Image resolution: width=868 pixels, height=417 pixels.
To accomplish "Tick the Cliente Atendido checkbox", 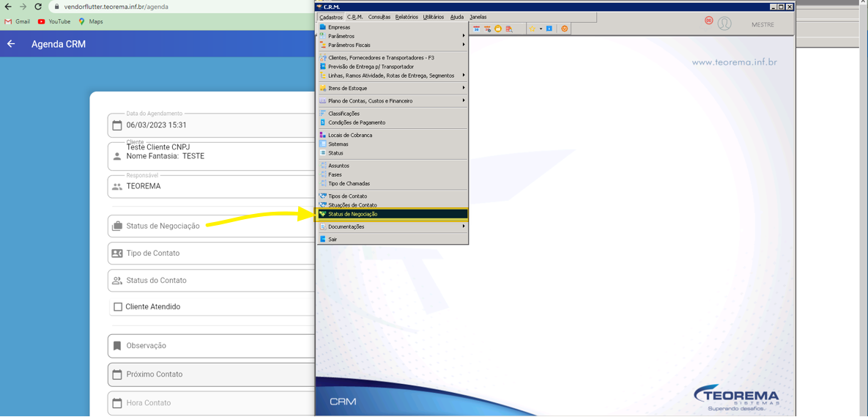I will 117,307.
